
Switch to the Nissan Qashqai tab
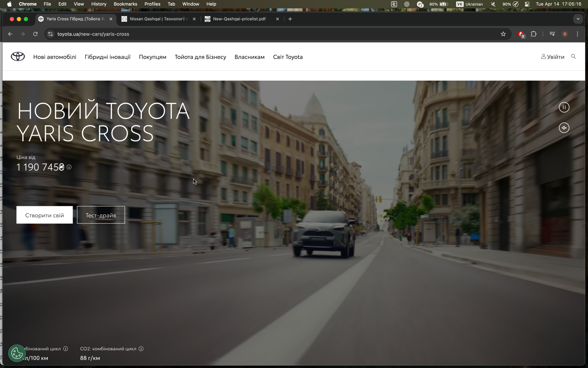[x=157, y=19]
